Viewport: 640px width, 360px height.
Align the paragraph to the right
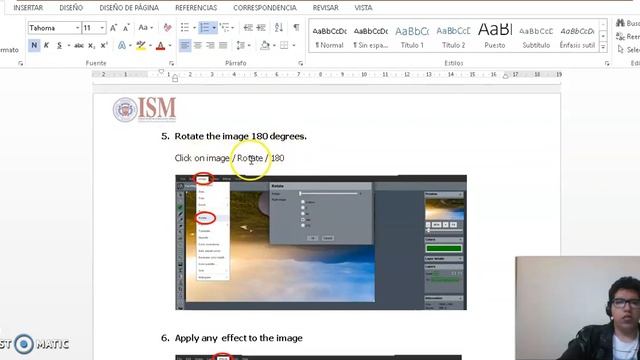tap(211, 45)
